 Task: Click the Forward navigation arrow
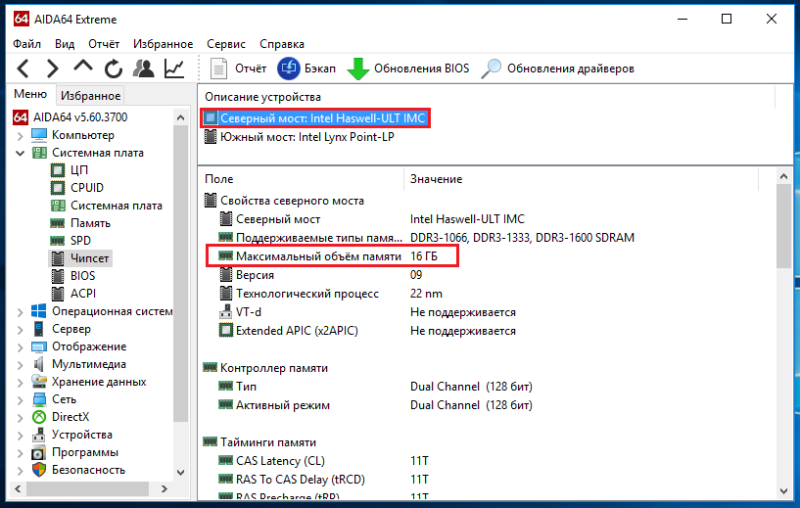coord(52,69)
